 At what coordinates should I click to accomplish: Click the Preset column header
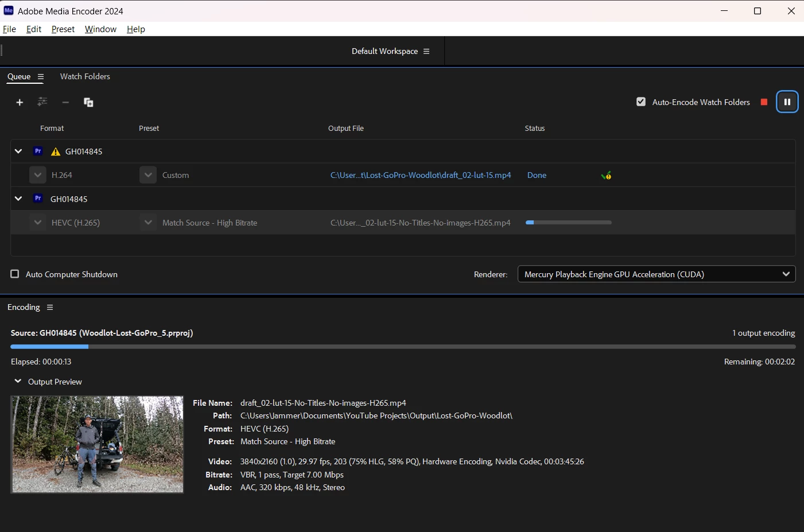tap(149, 129)
